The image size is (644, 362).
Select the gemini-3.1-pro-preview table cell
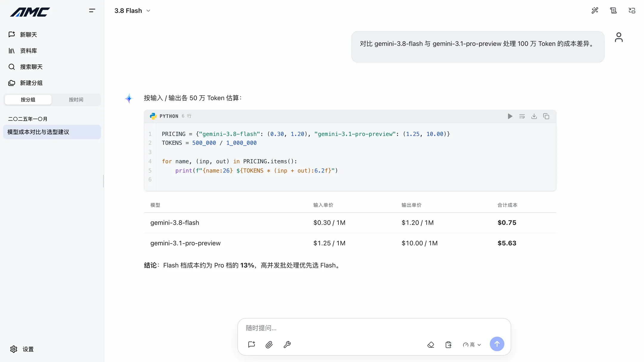[185, 243]
